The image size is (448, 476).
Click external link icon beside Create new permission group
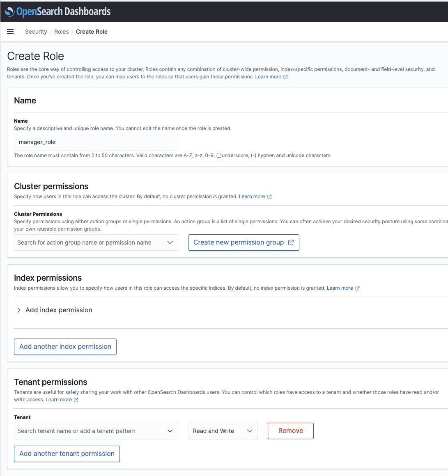click(x=291, y=242)
